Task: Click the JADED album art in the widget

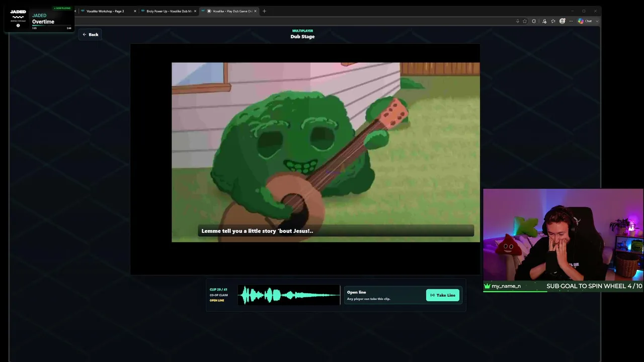Action: point(18,19)
